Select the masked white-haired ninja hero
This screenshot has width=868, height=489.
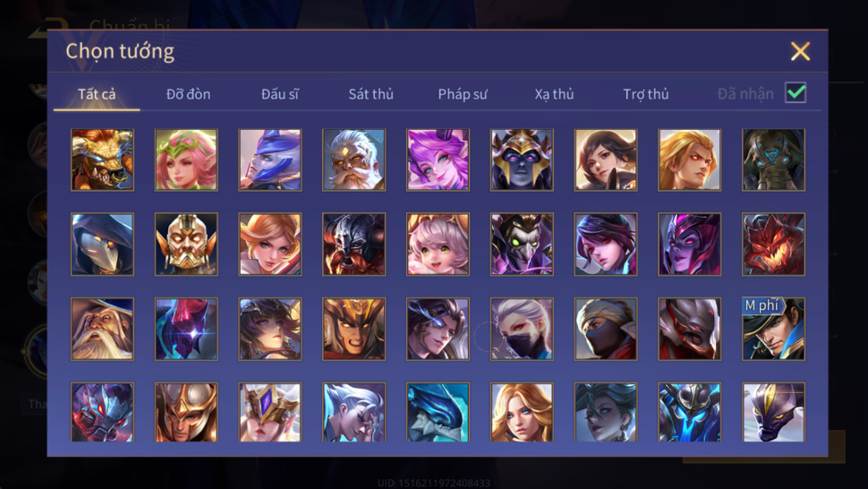coord(522,329)
